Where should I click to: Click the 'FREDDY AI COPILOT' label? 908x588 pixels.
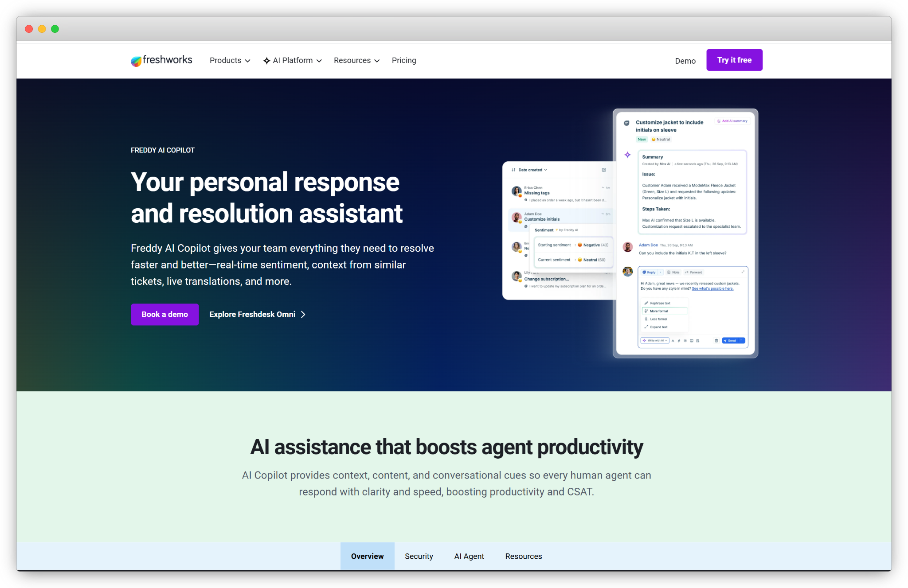163,150
